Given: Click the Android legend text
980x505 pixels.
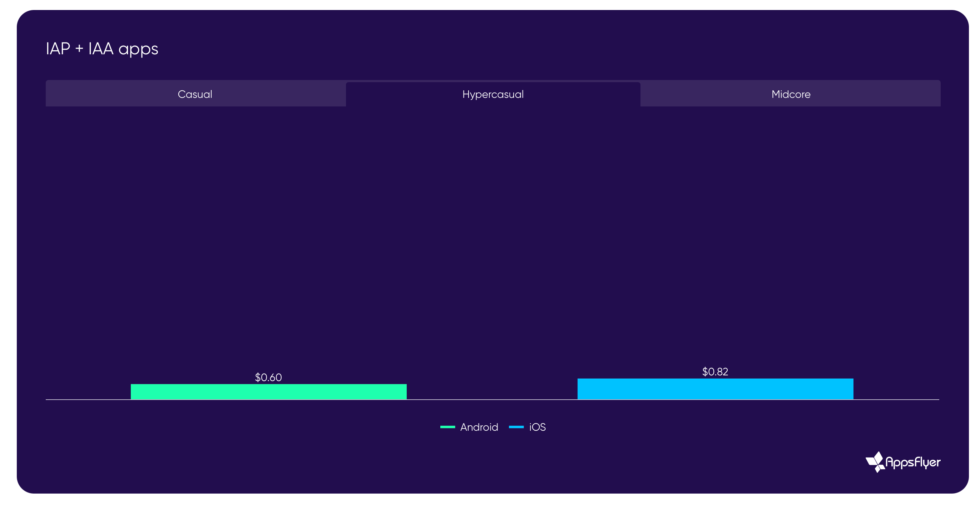Looking at the screenshot, I should [479, 427].
